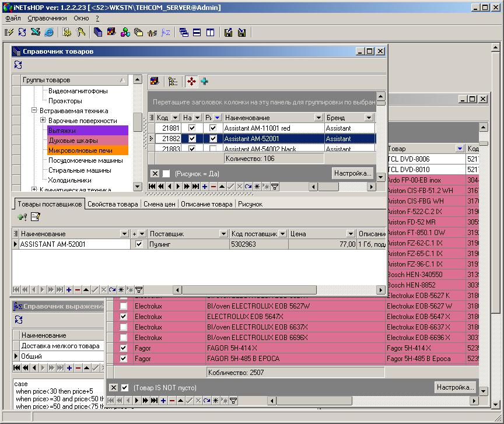Image resolution: width=504 pixels, height=424 pixels.
Task: Toggle the (Рисунок = Да) filter checkbox
Action: [166, 174]
